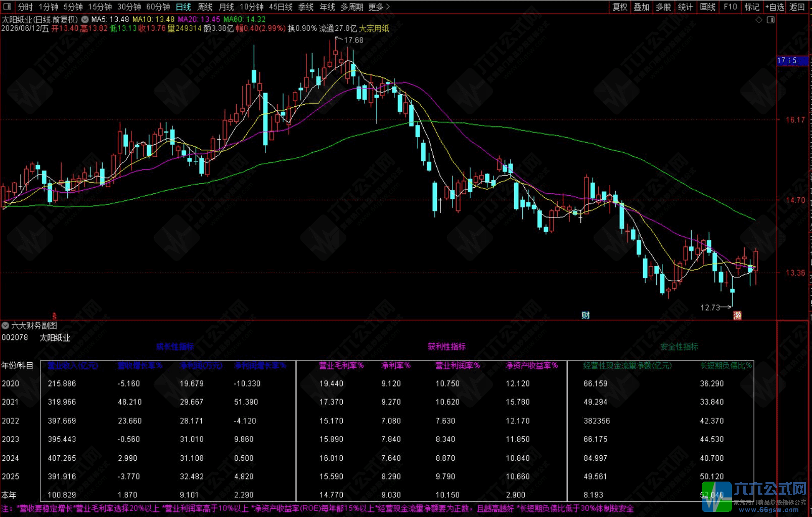The width and height of the screenshot is (812, 517).
Task: Switch to the 年线 yearly chart
Action: 327,7
